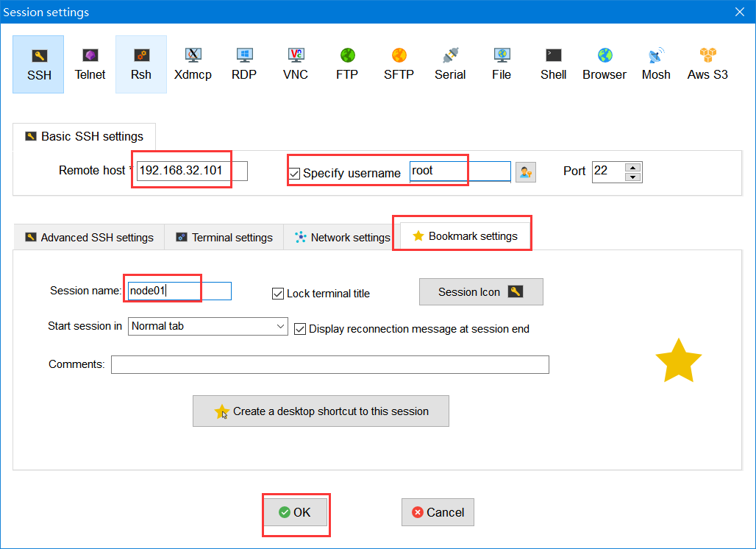Open the Basic SSH settings tab
The image size is (756, 549).
click(x=85, y=137)
